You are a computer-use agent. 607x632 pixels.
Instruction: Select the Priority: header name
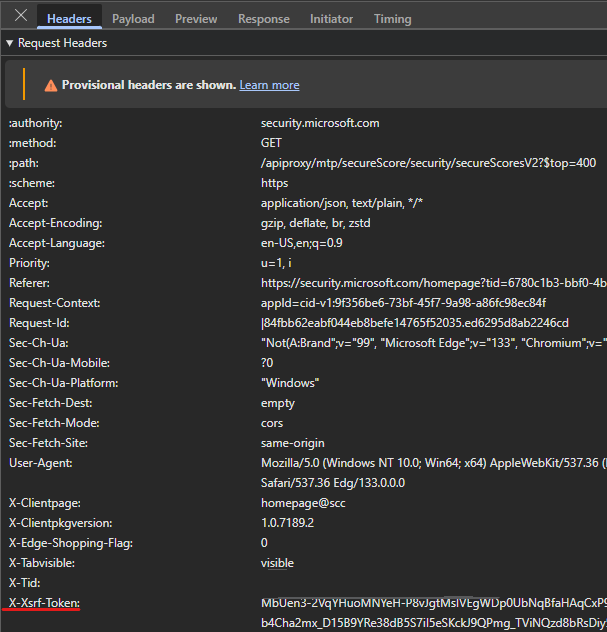point(29,263)
